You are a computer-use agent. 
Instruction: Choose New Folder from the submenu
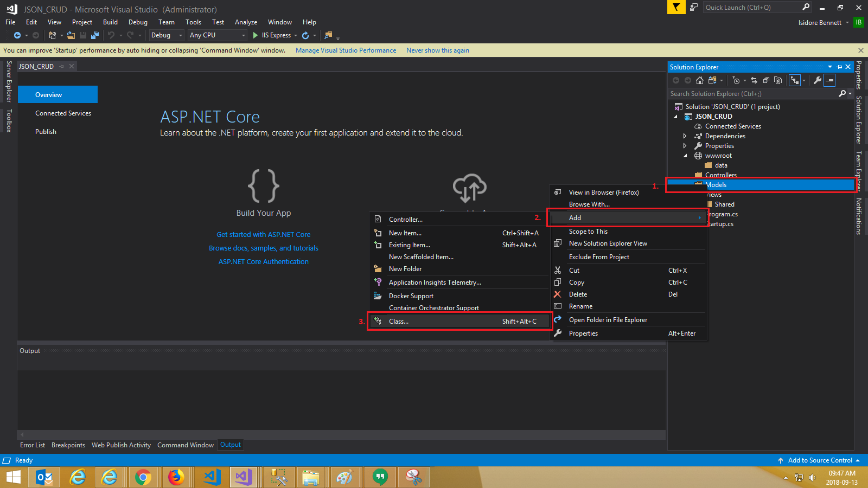(x=460, y=269)
